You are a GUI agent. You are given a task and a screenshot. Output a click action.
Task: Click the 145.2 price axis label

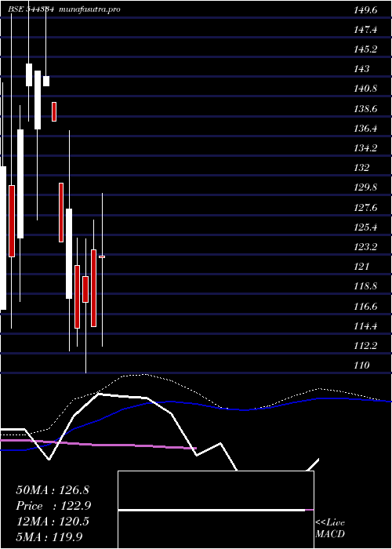point(365,49)
